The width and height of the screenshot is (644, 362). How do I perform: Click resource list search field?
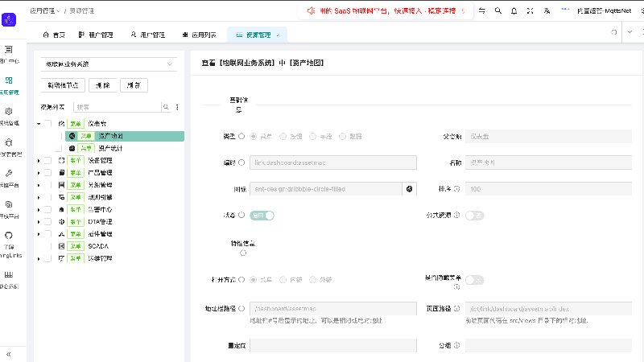click(x=117, y=107)
